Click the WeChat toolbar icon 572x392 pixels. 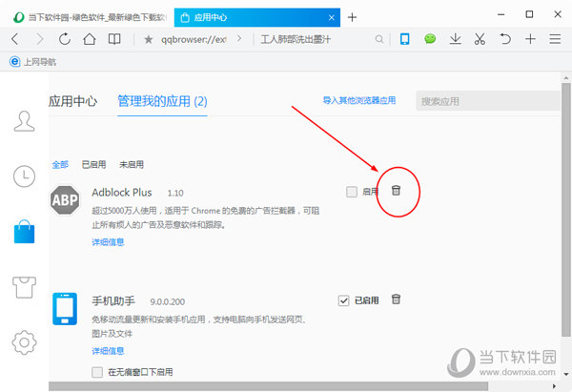pos(430,39)
